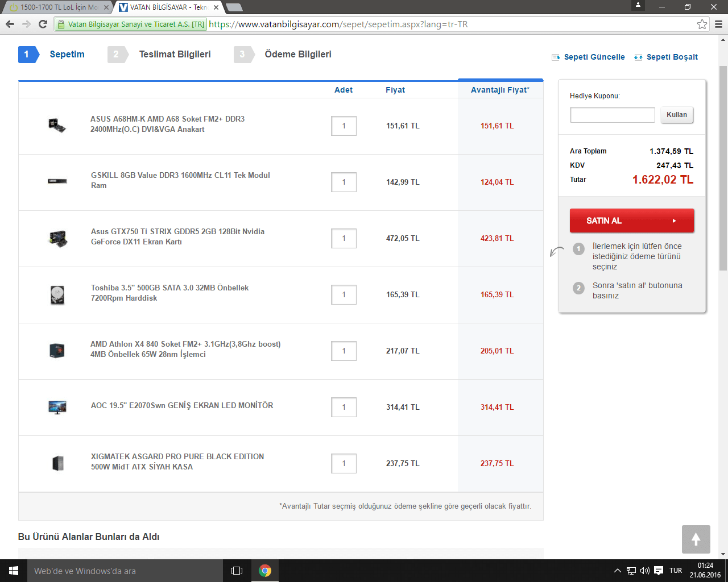The width and height of the screenshot is (728, 582).
Task: Click quantity field for GSKILL RAM
Action: [x=344, y=182]
